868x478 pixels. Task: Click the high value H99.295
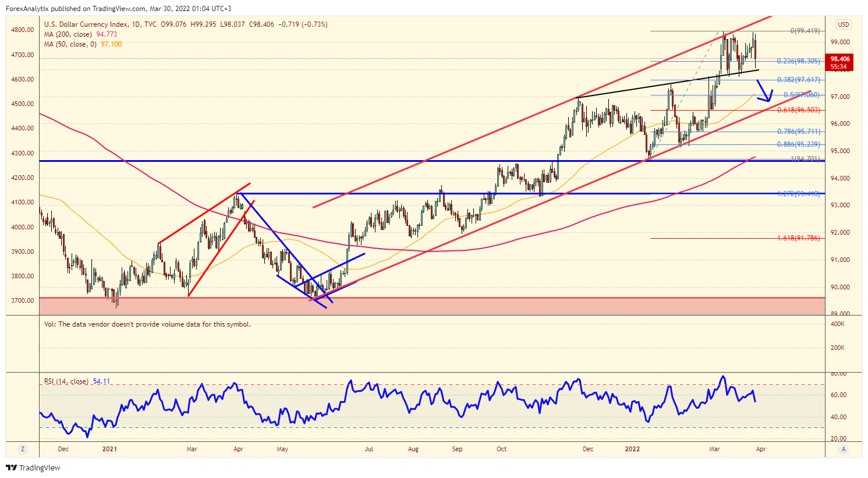pos(203,24)
